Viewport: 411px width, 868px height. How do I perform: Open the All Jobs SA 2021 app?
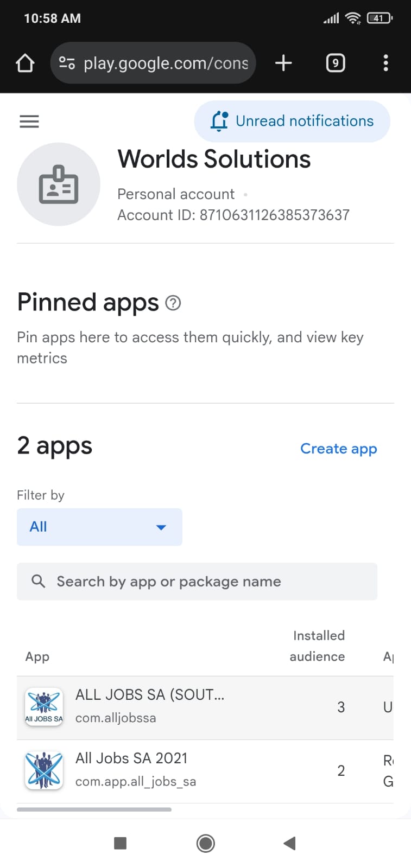point(131,758)
